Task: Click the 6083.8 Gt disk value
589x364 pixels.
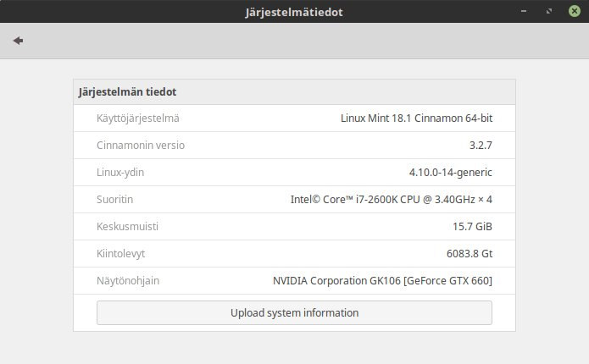Action: (469, 254)
